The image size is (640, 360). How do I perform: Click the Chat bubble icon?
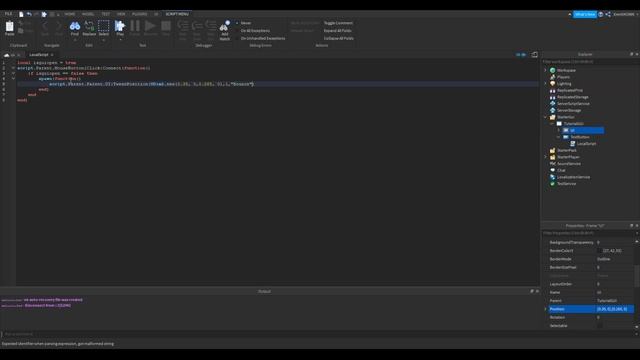(x=552, y=170)
